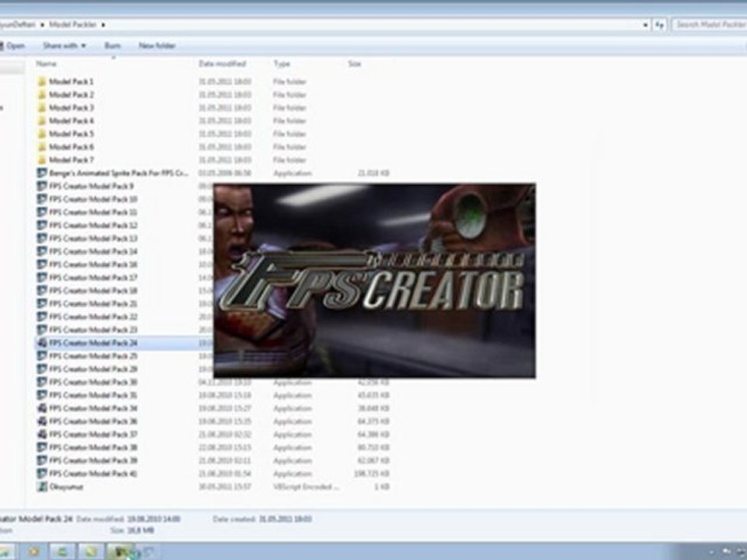Select the Model Pack 1 folder icon
Image resolution: width=747 pixels, height=560 pixels.
42,82
